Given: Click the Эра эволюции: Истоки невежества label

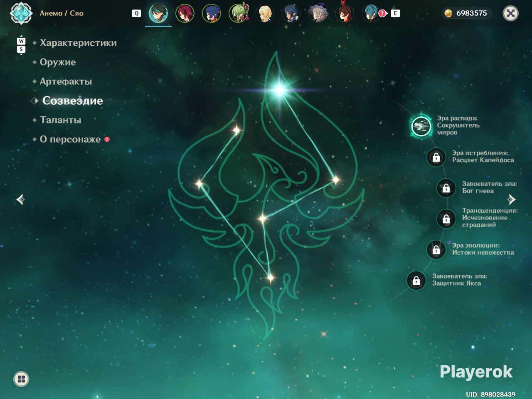Looking at the screenshot, I should click(483, 249).
